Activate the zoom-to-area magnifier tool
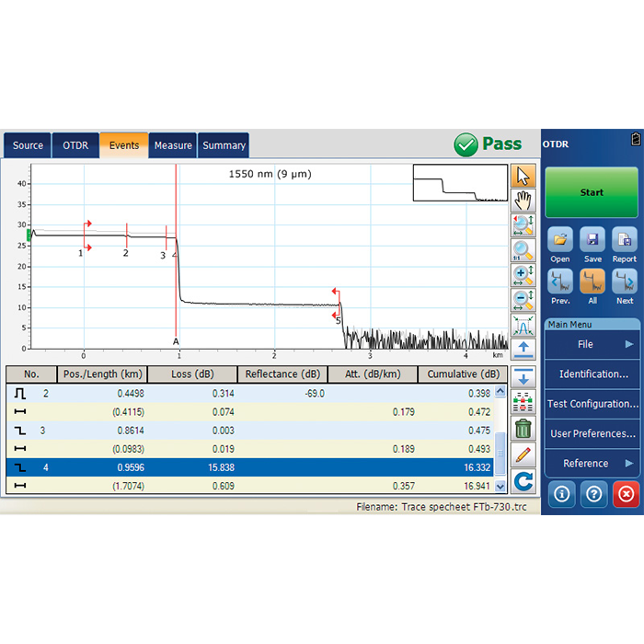 pos(523,225)
